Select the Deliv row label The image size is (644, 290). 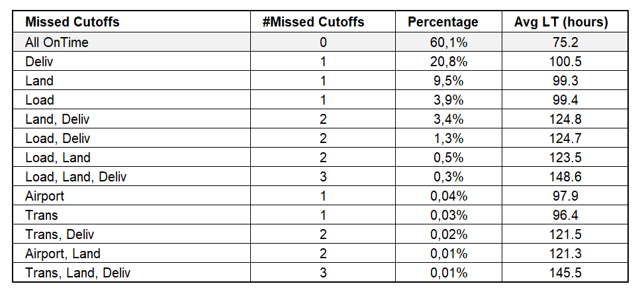pyautogui.click(x=38, y=62)
